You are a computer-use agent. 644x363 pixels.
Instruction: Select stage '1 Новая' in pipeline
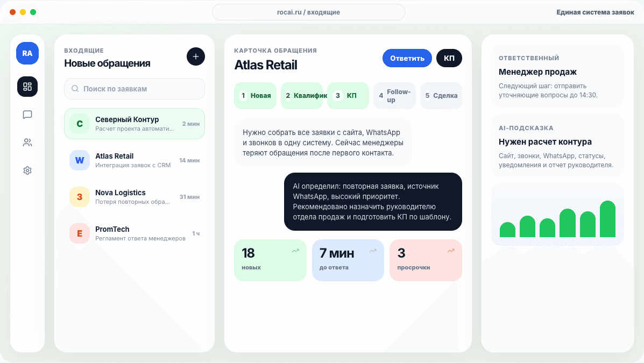(x=255, y=95)
